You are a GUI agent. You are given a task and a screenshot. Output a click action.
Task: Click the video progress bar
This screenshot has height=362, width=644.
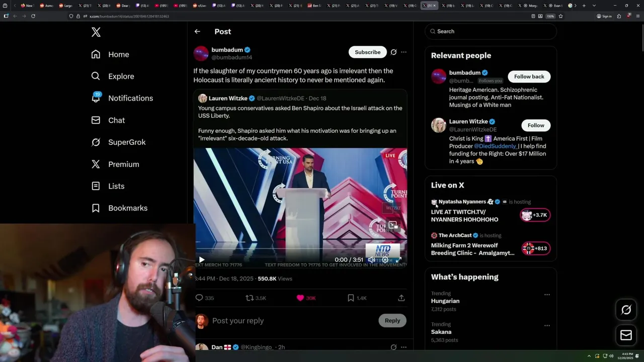coord(300,249)
